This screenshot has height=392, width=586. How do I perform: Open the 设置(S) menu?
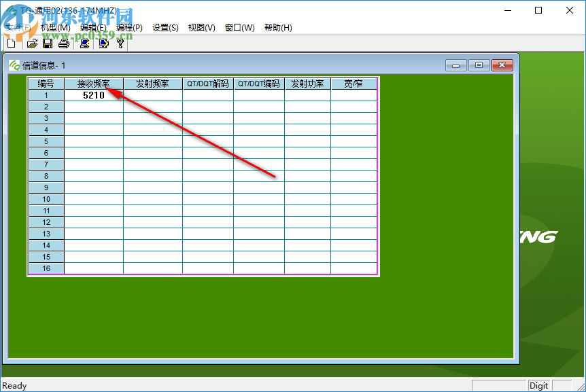pyautogui.click(x=165, y=28)
